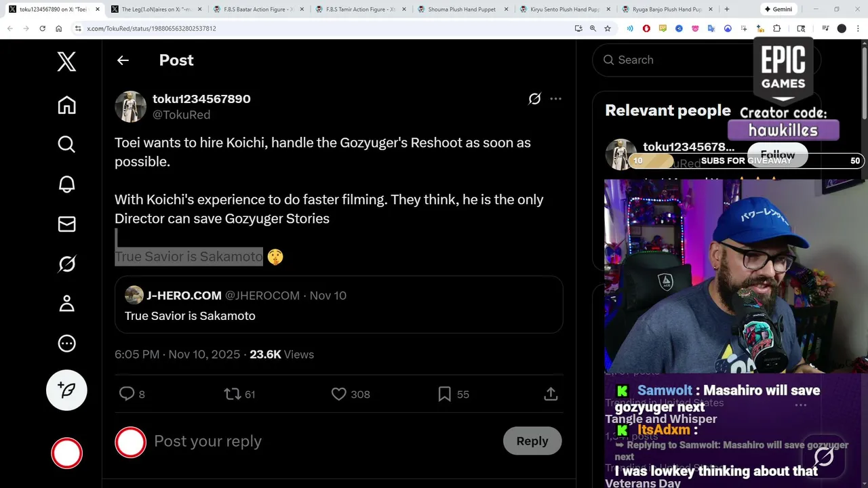
Task: Switch to Shouma Plush Hand Puppet tab
Action: click(462, 9)
